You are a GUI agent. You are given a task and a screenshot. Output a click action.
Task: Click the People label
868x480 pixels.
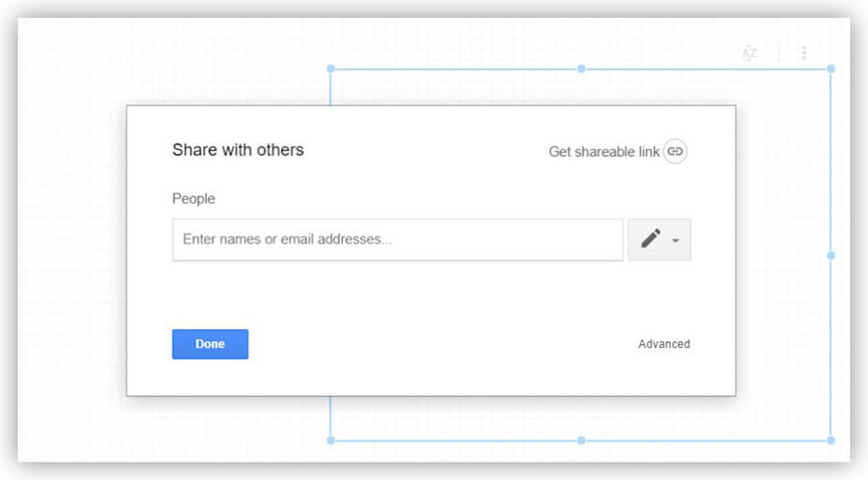point(193,199)
